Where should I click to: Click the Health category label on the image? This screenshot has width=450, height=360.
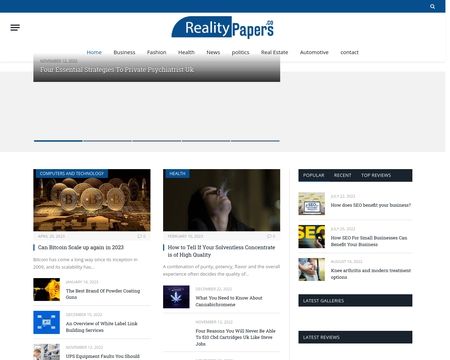click(177, 173)
